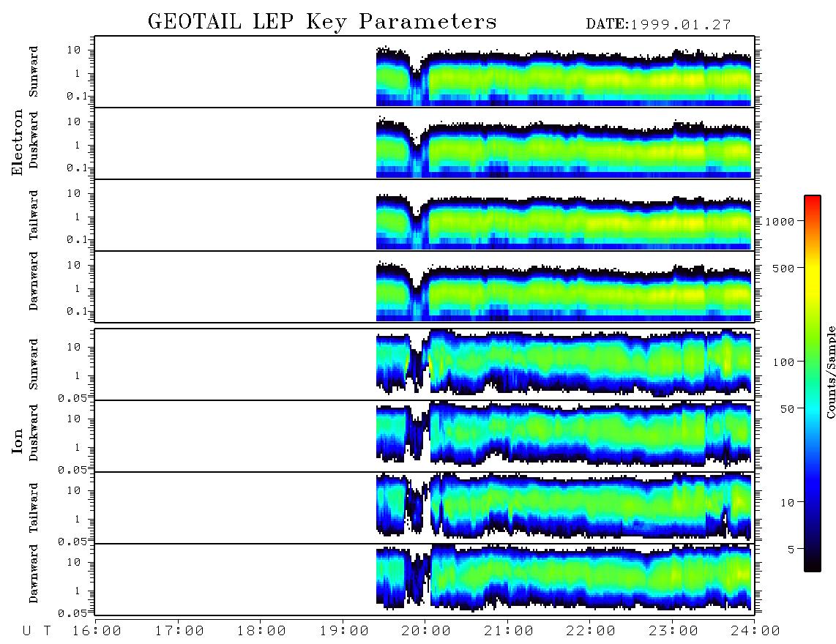Click the 50 colorbar tick label
Image resolution: width=836 pixels, height=644 pixels.
click(x=787, y=409)
